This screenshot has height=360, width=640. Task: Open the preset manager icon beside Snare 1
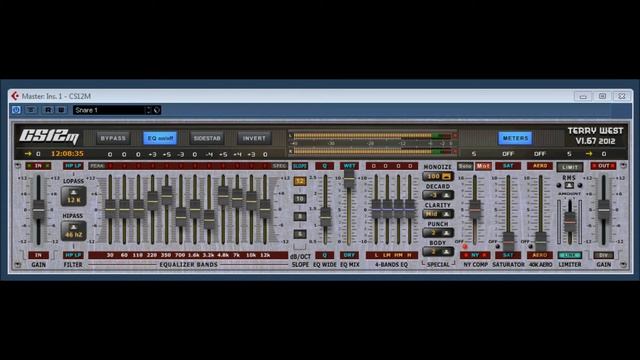[x=157, y=110]
